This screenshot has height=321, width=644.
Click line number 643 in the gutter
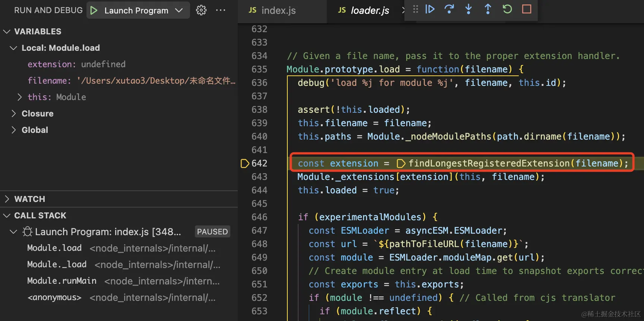(259, 177)
